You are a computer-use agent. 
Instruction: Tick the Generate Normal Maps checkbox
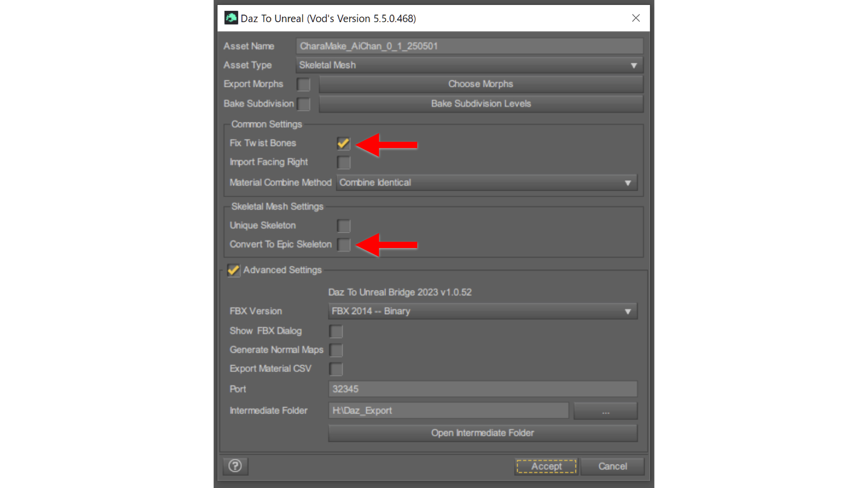tap(336, 350)
